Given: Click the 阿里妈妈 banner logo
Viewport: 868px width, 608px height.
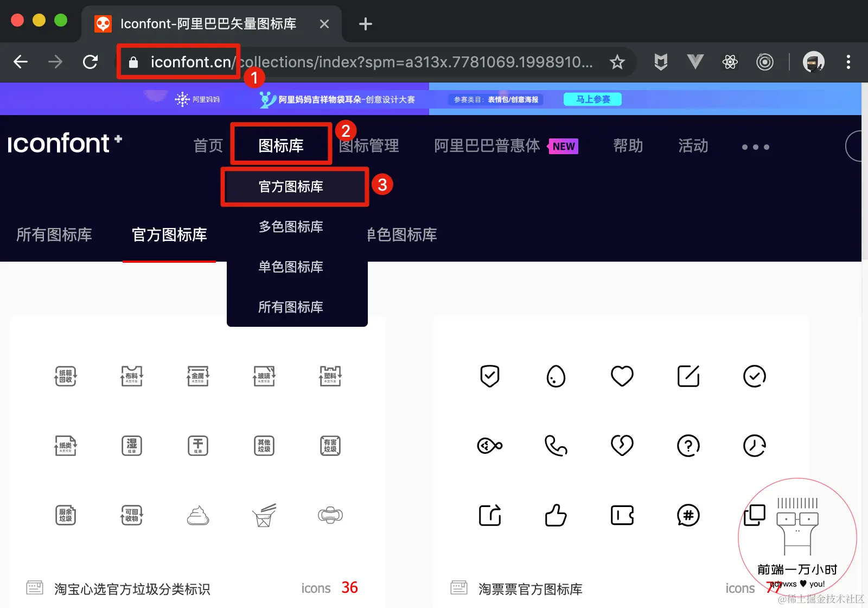Looking at the screenshot, I should [x=197, y=99].
